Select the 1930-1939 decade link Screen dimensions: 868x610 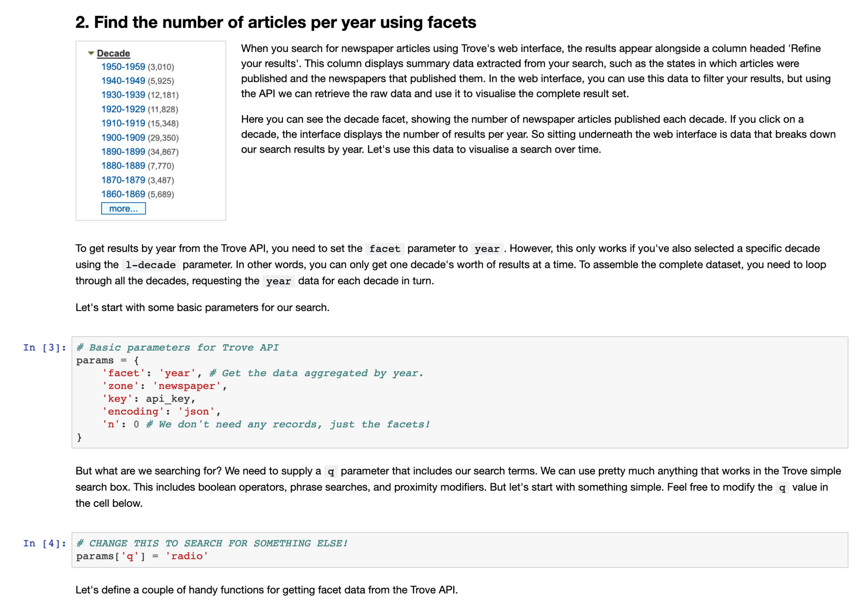[123, 95]
